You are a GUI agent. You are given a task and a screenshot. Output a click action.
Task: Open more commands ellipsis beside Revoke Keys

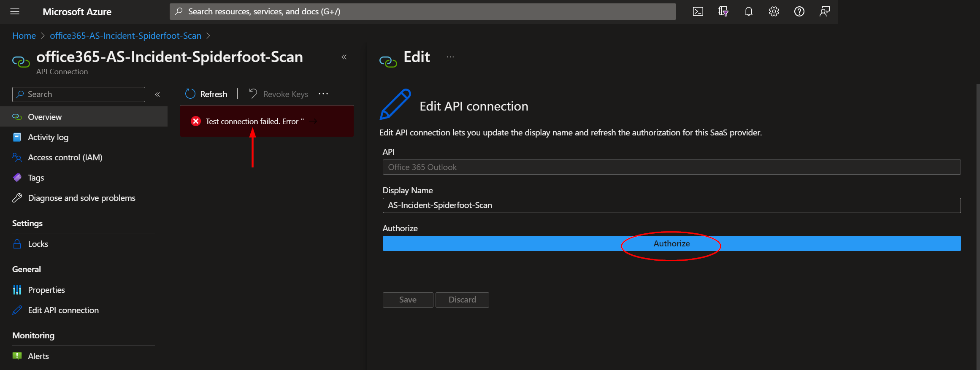coord(323,94)
